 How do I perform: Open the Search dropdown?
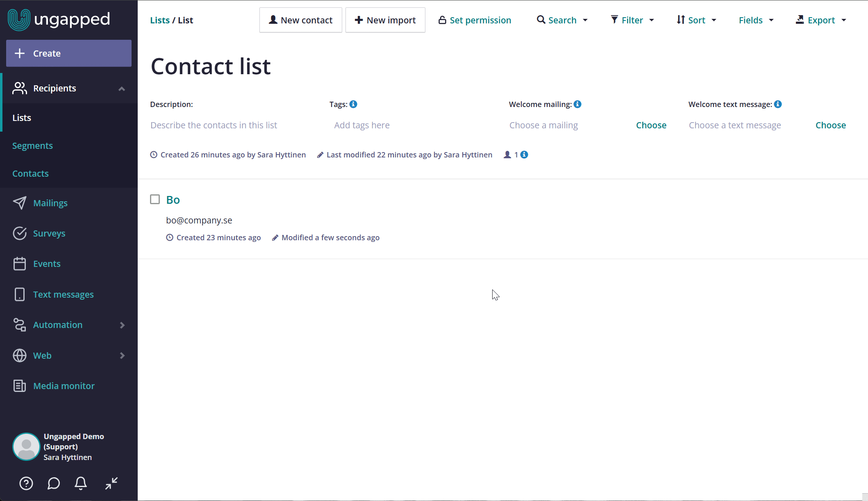click(x=562, y=20)
